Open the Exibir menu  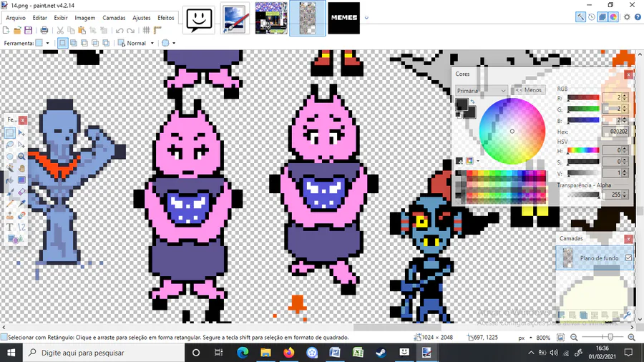tap(61, 18)
